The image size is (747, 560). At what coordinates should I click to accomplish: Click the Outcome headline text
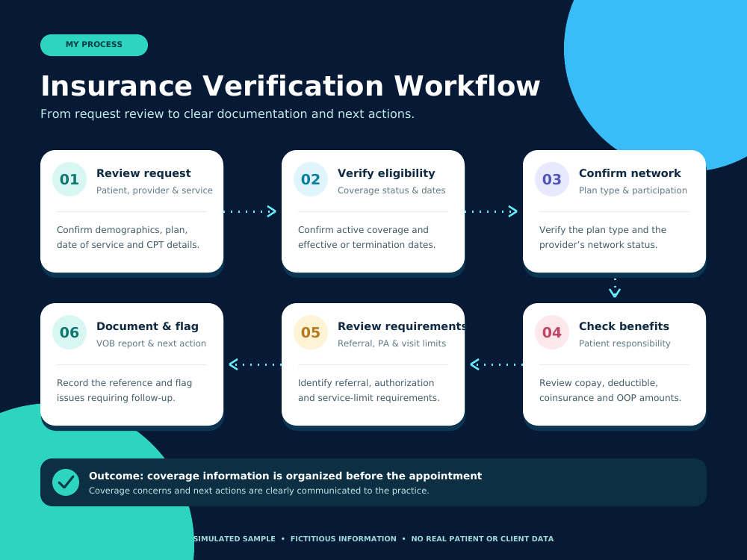point(285,476)
